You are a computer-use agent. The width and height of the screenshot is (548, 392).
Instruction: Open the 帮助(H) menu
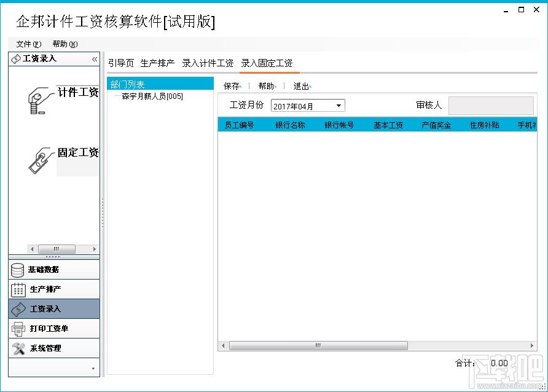pos(64,44)
